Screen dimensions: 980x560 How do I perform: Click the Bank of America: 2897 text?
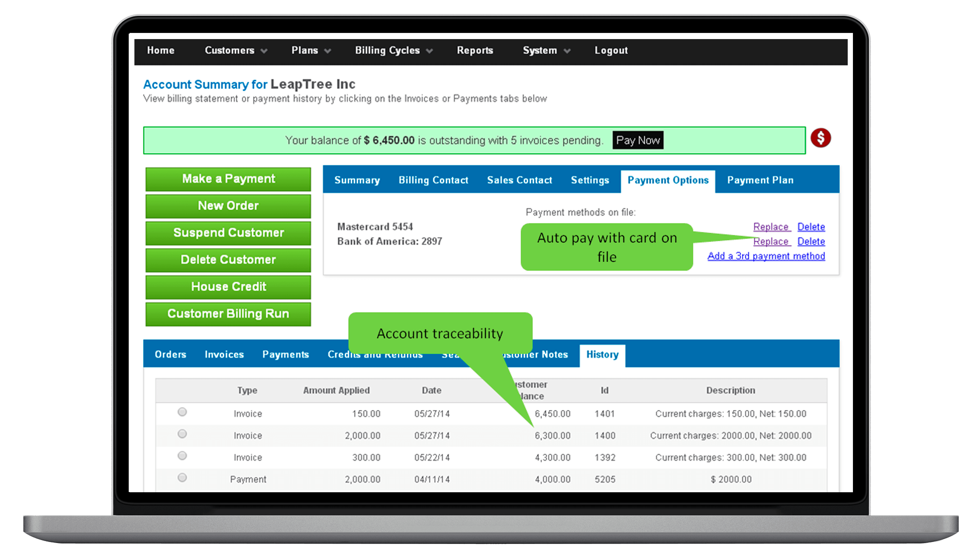coord(389,242)
